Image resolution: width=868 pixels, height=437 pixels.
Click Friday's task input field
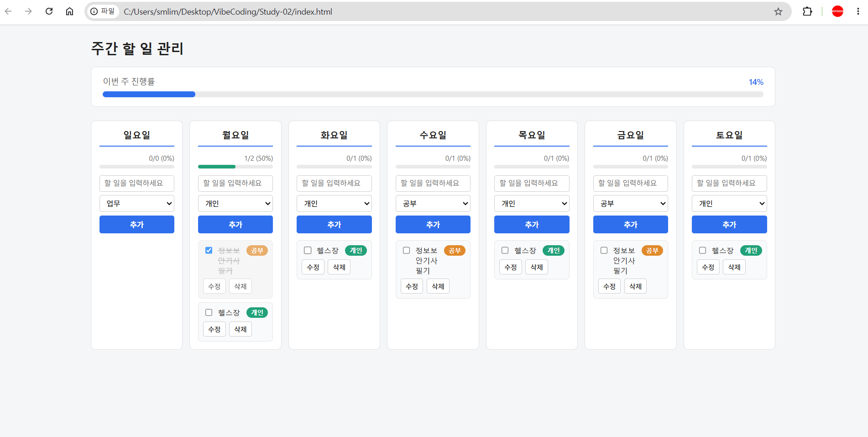[x=631, y=183]
